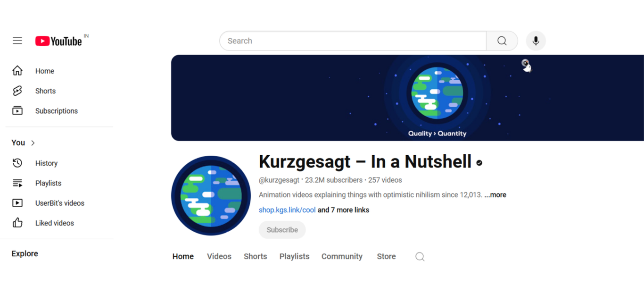Click the Subscriptions sidebar icon
The image size is (644, 294).
pyautogui.click(x=17, y=111)
